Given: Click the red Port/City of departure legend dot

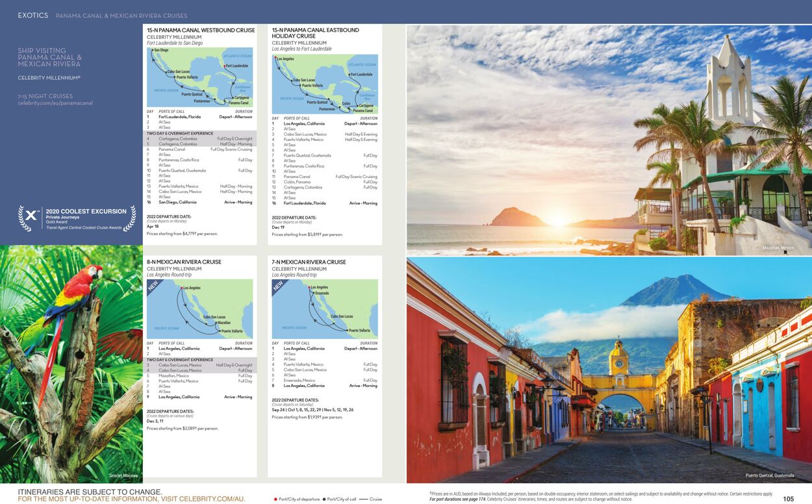Looking at the screenshot, I should click(275, 499).
